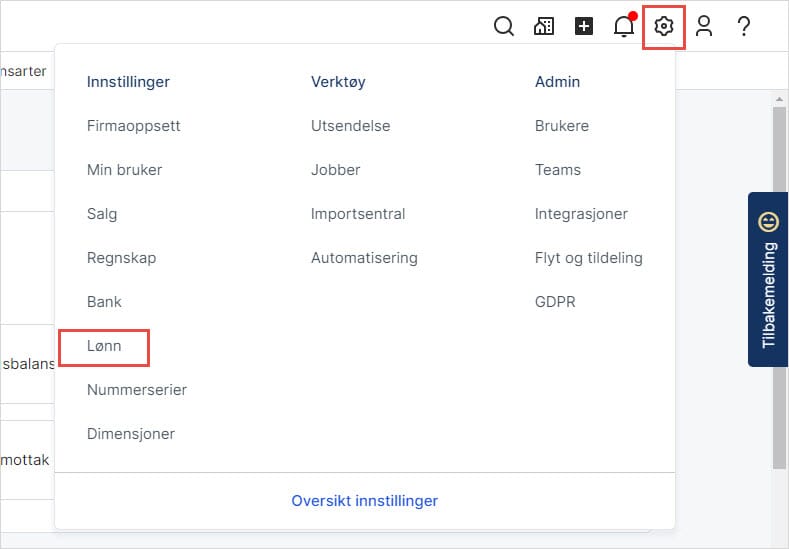Viewport: 789px width, 549px height.
Task: Click the Tilbakemelding feedback tab
Action: 768,279
